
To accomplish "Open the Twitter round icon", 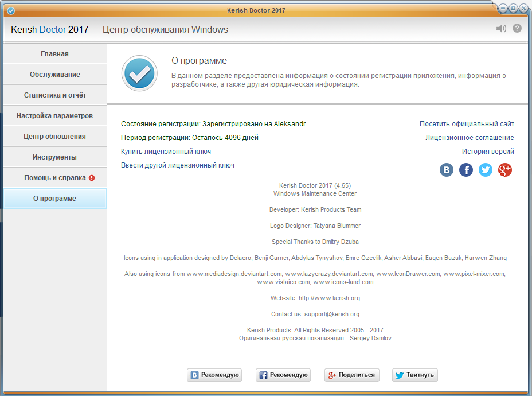I will (486, 170).
